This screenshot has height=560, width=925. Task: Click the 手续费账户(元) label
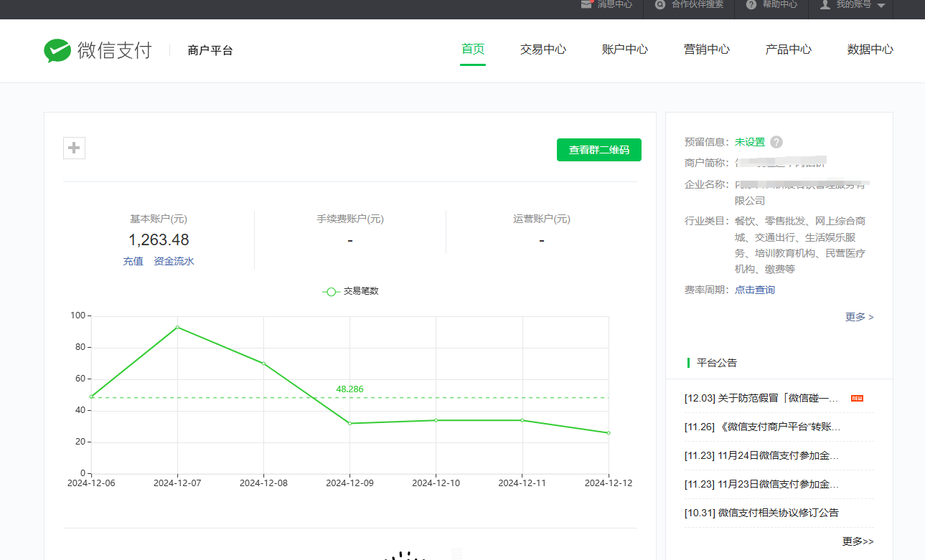(350, 219)
